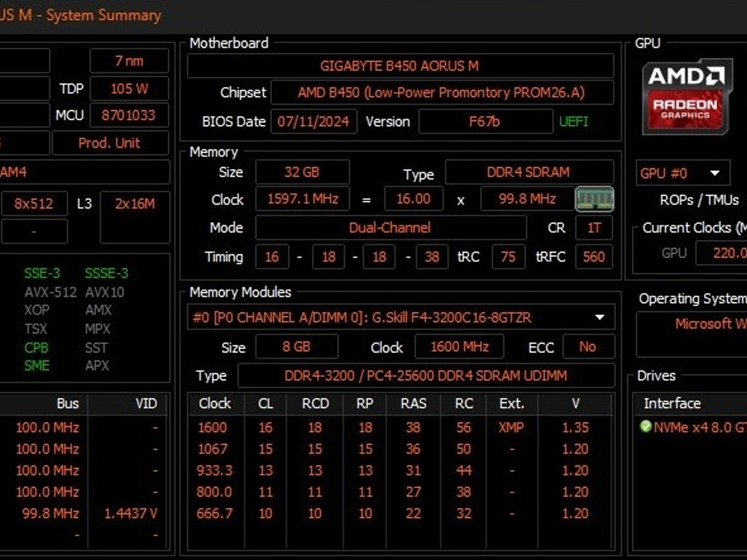Click the 8x512 cache value
This screenshot has width=747, height=560.
click(x=34, y=203)
